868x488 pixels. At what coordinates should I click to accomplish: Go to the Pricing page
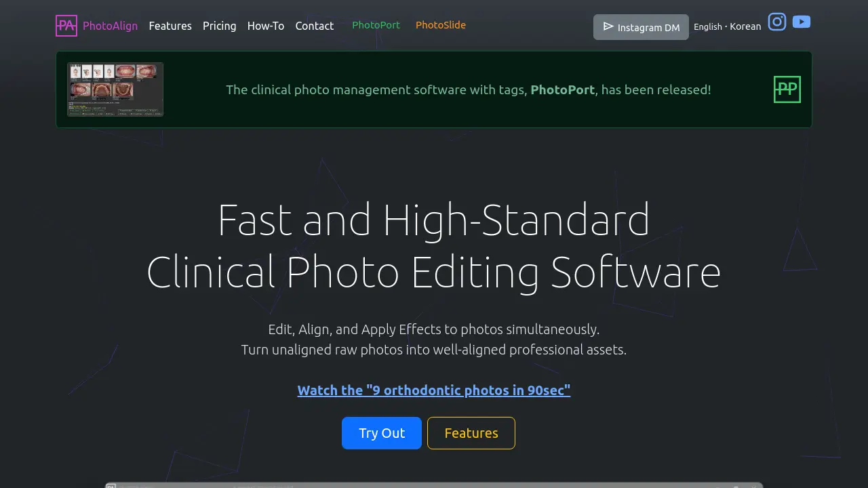tap(220, 26)
